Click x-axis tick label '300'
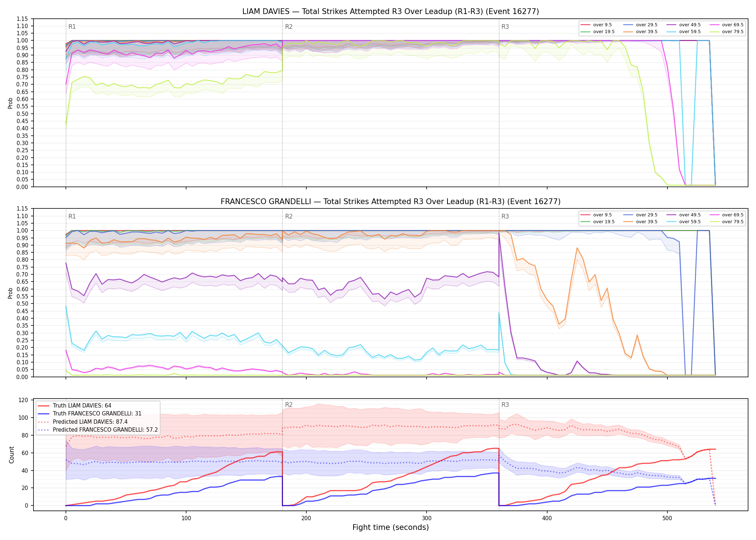756x540 pixels. click(x=427, y=518)
